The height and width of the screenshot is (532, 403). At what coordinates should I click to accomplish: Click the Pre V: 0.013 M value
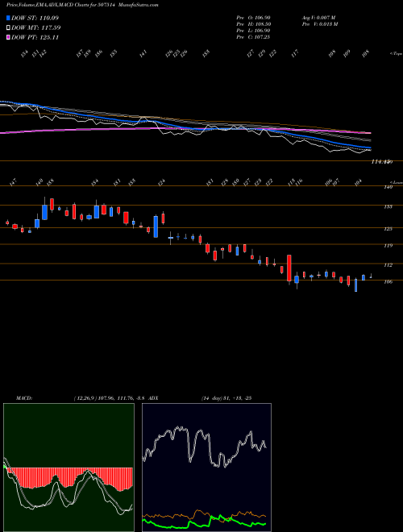pos(319,24)
